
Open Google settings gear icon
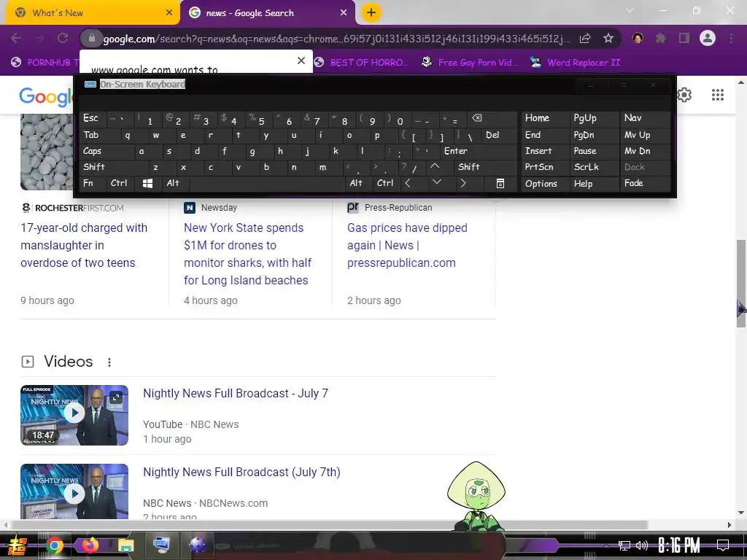[x=684, y=95]
